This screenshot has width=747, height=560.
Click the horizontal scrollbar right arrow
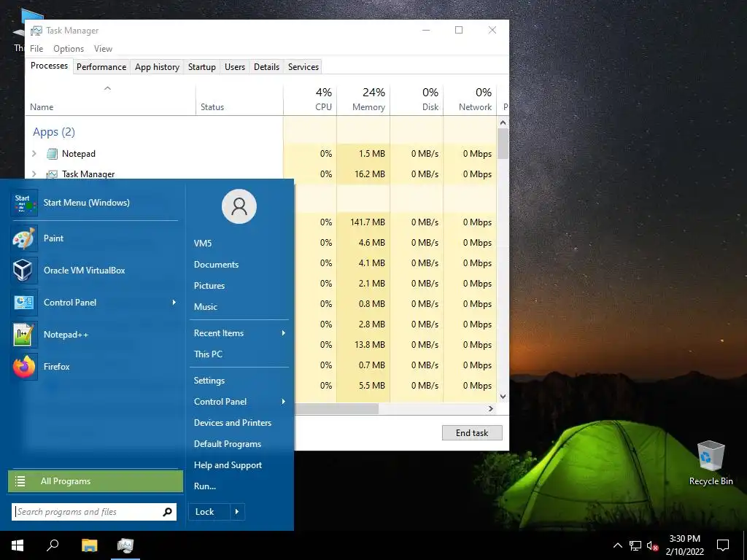coord(491,408)
